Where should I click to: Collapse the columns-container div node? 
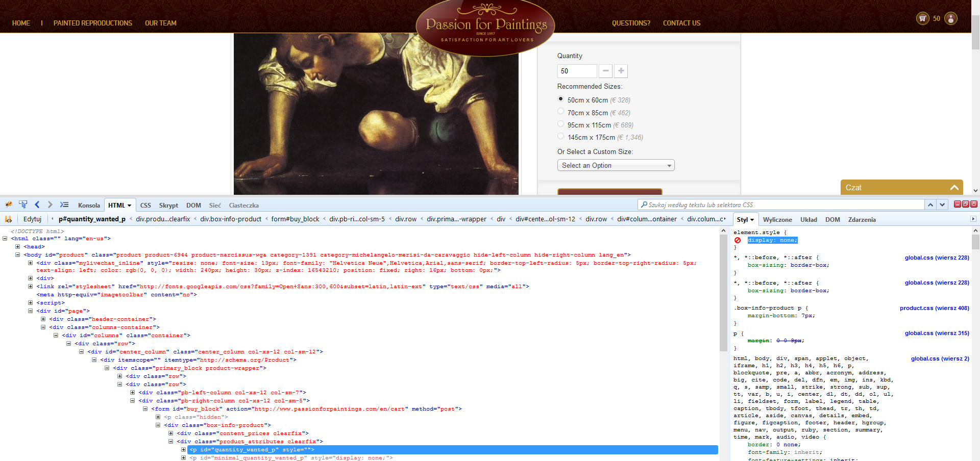43,327
